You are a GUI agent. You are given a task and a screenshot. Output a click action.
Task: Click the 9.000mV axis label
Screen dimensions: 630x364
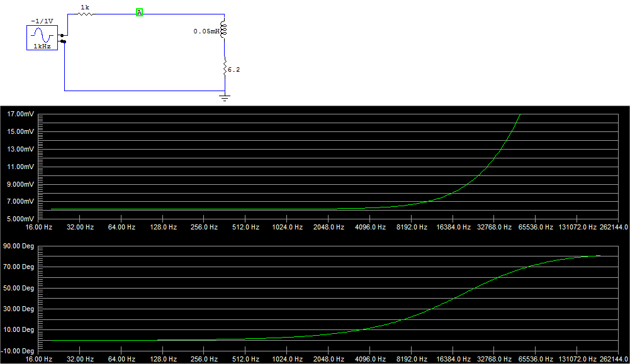tap(21, 184)
